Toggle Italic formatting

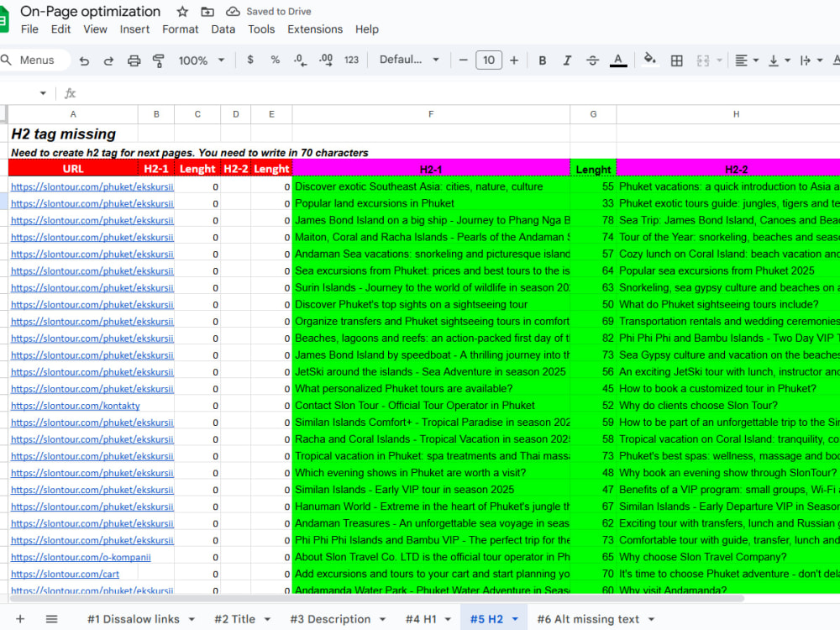[x=567, y=60]
